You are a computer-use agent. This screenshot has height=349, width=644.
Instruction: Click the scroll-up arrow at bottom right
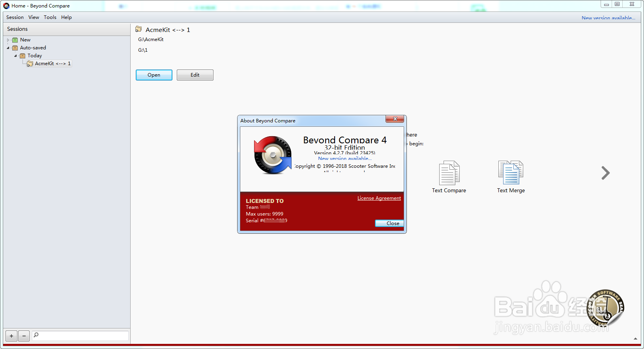635,339
